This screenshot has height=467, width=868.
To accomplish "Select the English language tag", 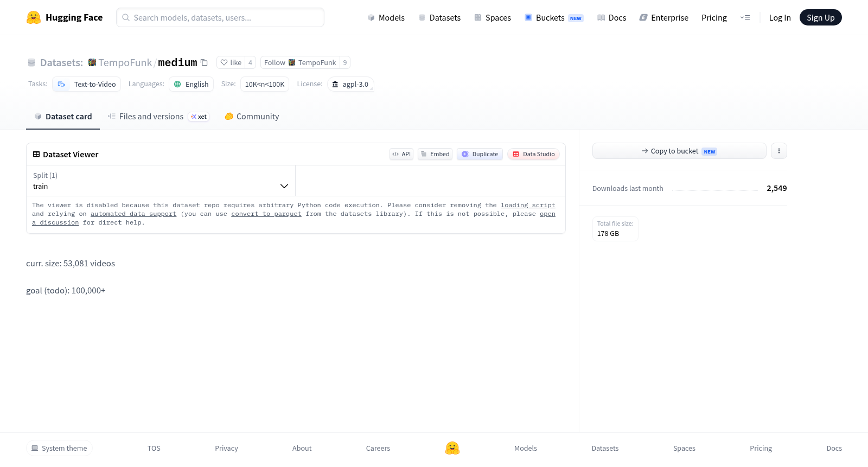I will 191,84.
